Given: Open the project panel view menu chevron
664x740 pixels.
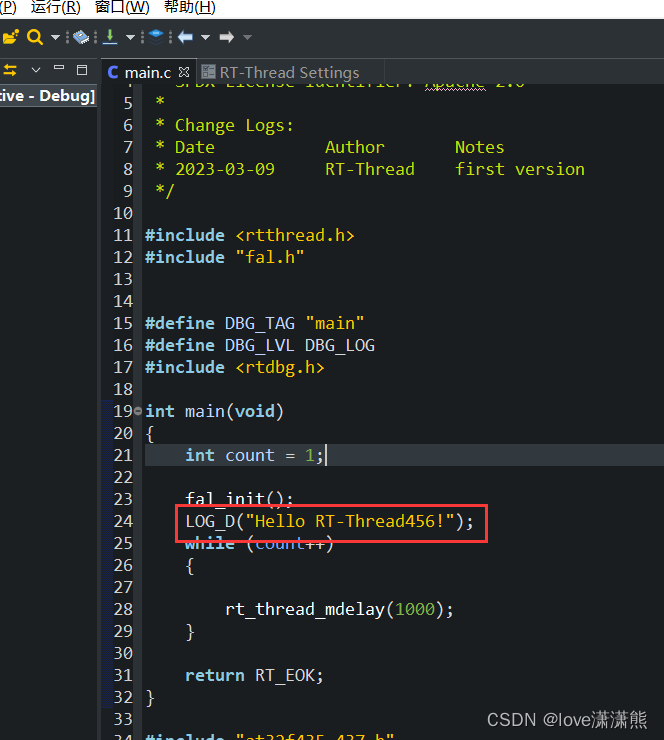Looking at the screenshot, I should [36, 70].
